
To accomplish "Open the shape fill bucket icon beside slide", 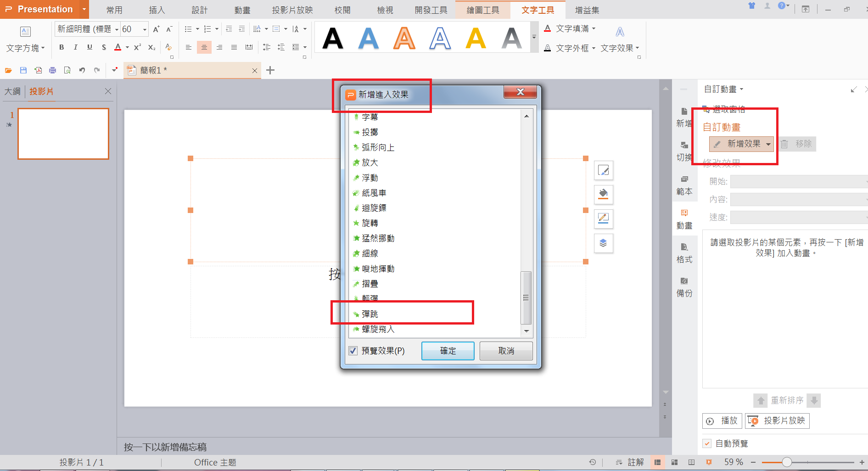I will [604, 195].
